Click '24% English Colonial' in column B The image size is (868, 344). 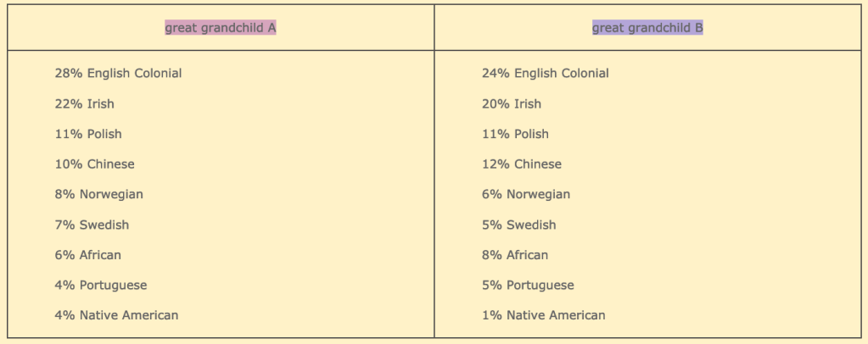pyautogui.click(x=545, y=74)
